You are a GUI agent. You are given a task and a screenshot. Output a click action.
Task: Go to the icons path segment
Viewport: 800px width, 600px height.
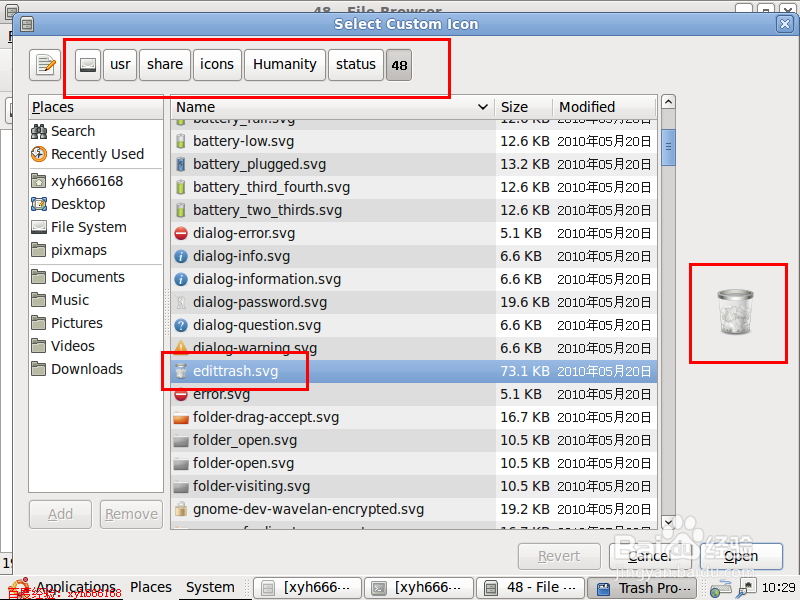pyautogui.click(x=217, y=65)
